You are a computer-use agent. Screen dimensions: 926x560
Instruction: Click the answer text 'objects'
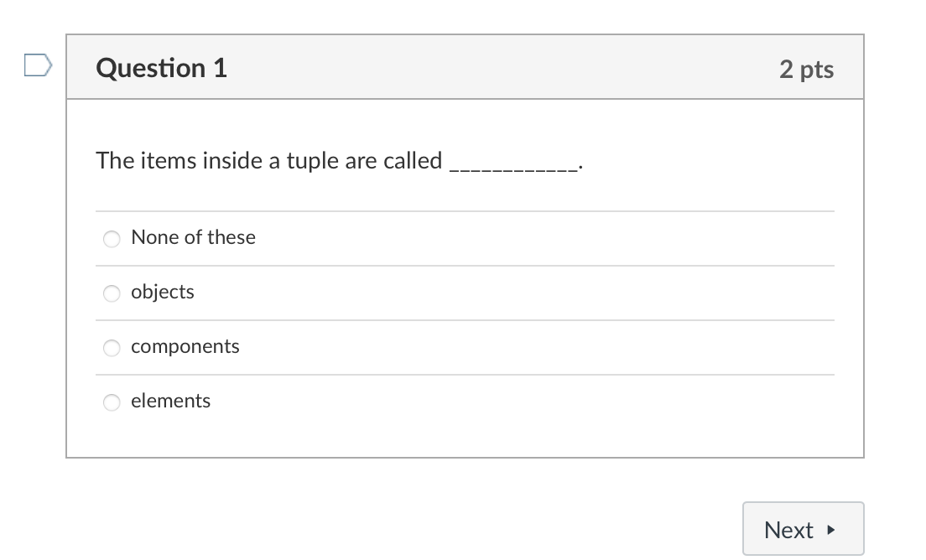click(162, 292)
